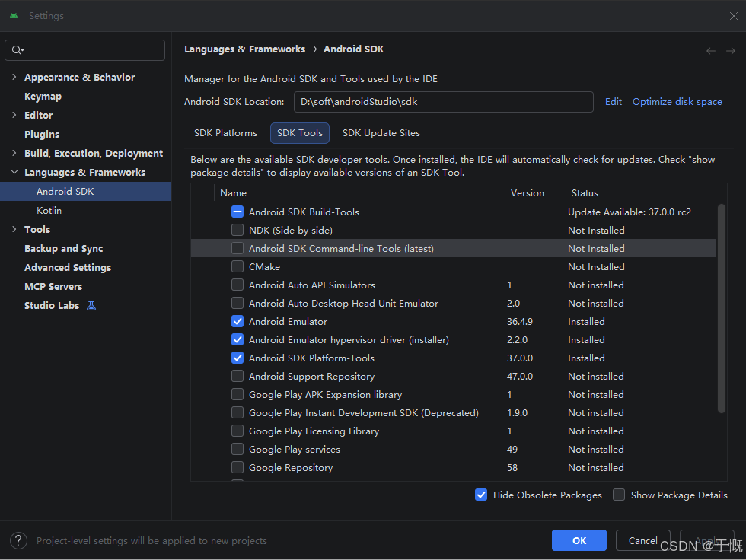Expand the Editor settings node
This screenshot has height=560, width=746.
click(14, 115)
